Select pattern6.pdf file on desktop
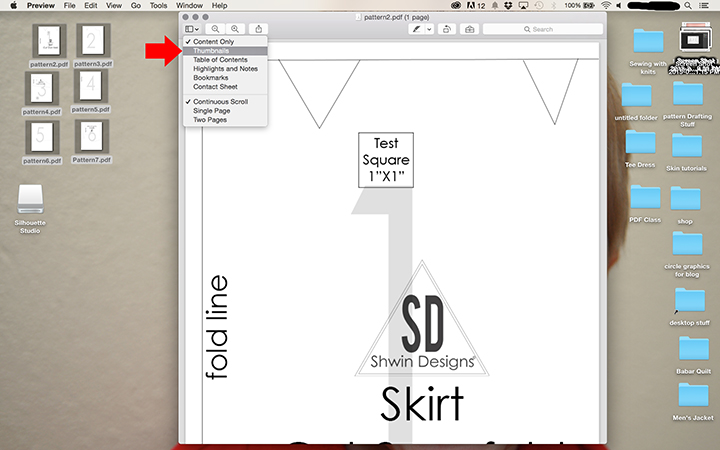The width and height of the screenshot is (720, 450). coord(41,142)
